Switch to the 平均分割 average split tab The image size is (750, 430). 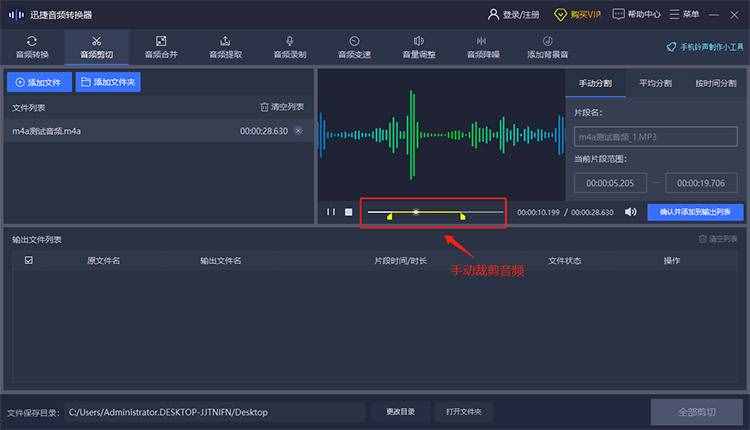click(655, 83)
